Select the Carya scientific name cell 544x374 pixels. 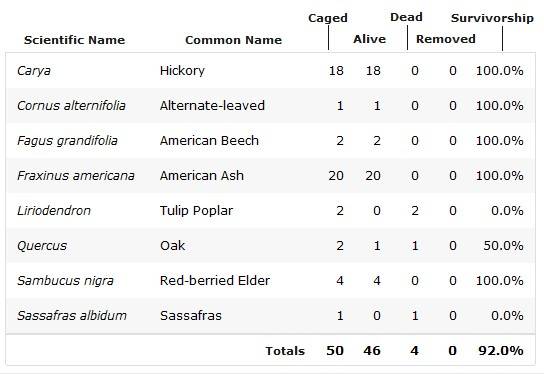point(34,71)
